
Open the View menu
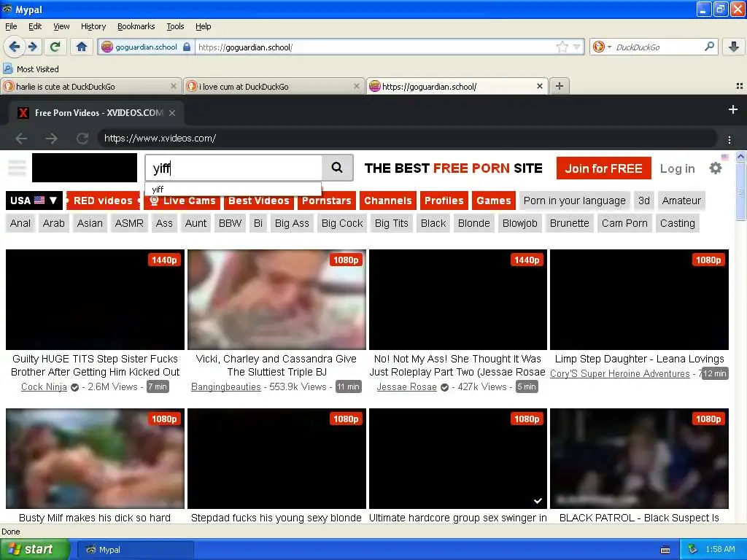click(x=61, y=26)
